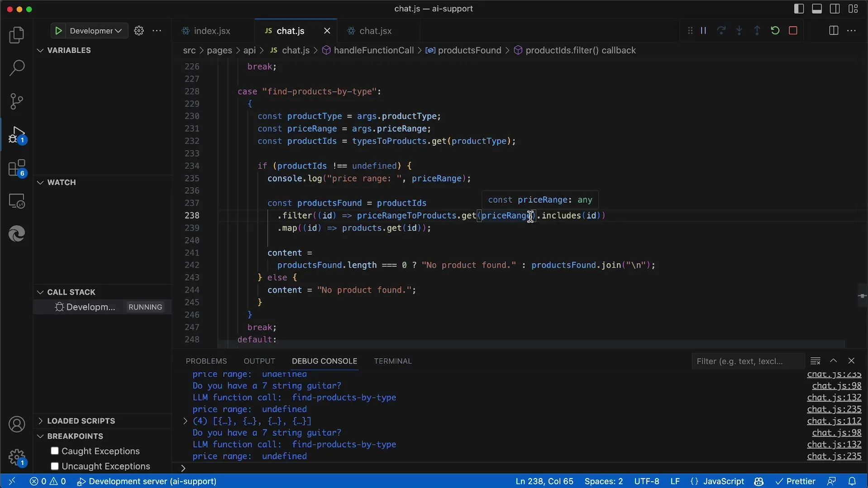The image size is (868, 488).
Task: Maximize the panel with chevron up
Action: click(x=834, y=361)
